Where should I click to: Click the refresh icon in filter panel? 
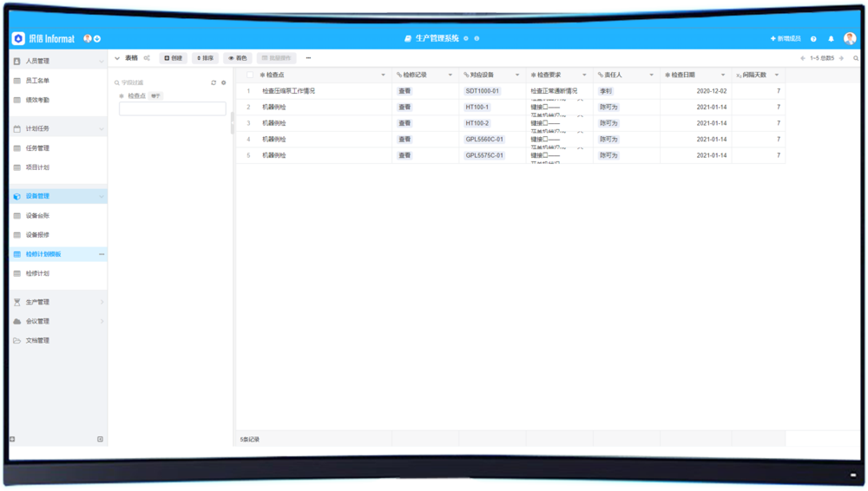(x=214, y=82)
